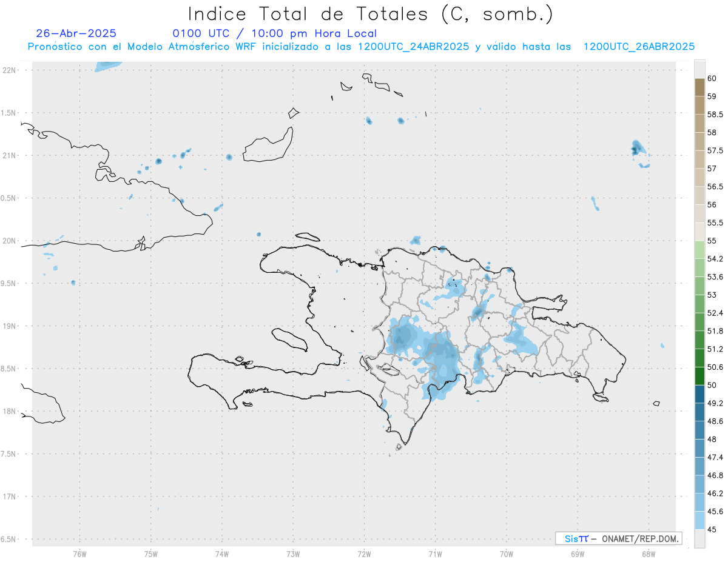This screenshot has height=562, width=728.
Task: Click the "76W" longitude label
Action: point(79,554)
